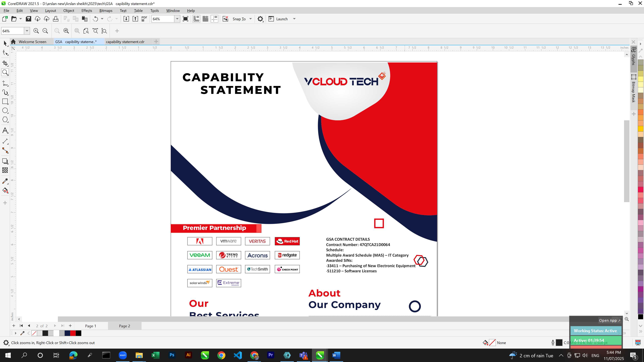Select the Connector tool

5,150
